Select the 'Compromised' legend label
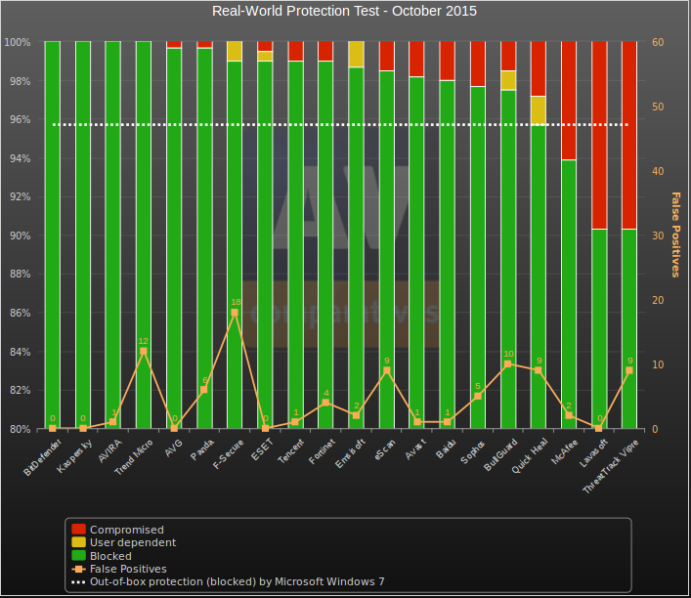 pyautogui.click(x=126, y=530)
